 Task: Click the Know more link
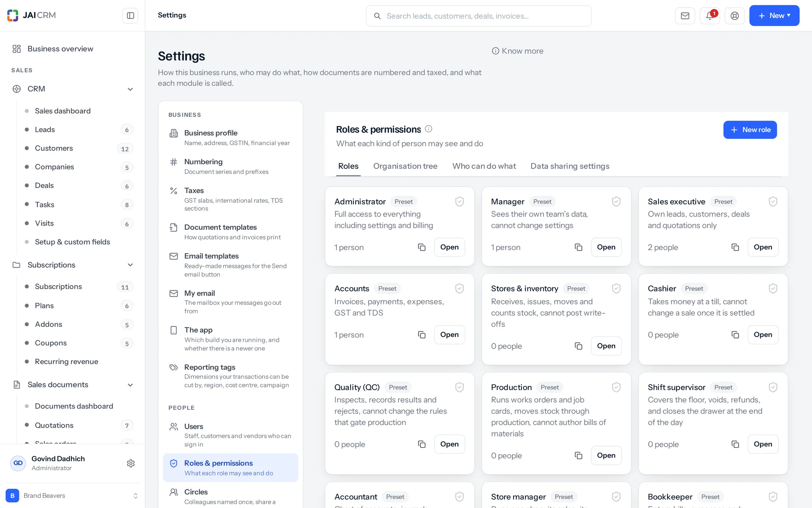click(517, 51)
